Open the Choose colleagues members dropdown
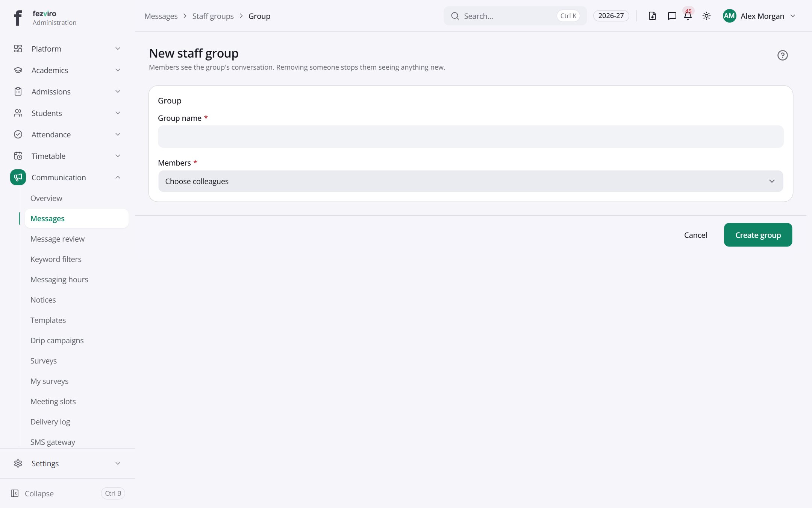 point(471,181)
